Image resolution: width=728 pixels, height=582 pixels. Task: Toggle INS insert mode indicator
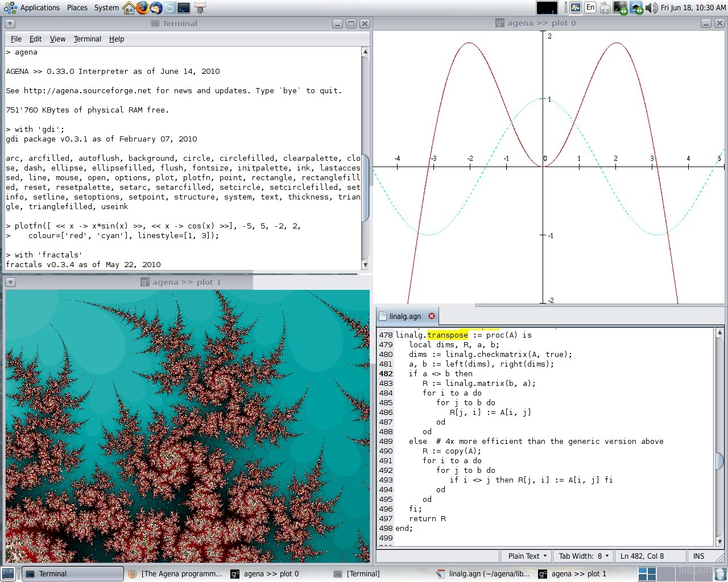[698, 556]
